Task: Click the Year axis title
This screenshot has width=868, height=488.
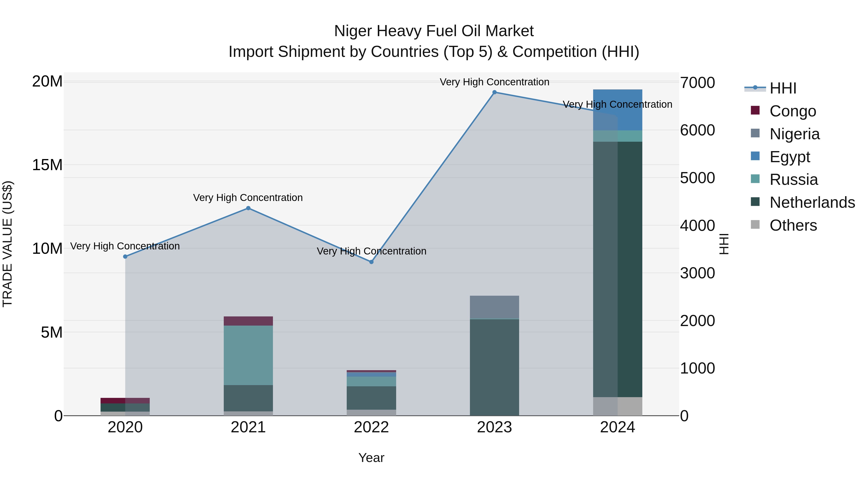Action: click(x=371, y=458)
